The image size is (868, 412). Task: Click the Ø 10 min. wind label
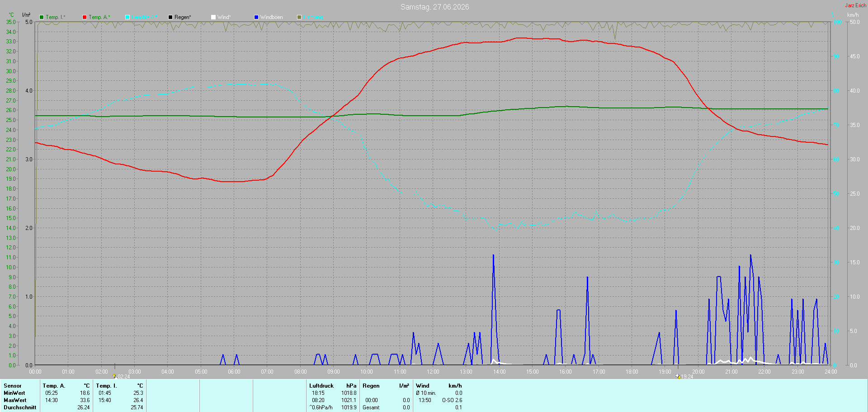pos(426,393)
